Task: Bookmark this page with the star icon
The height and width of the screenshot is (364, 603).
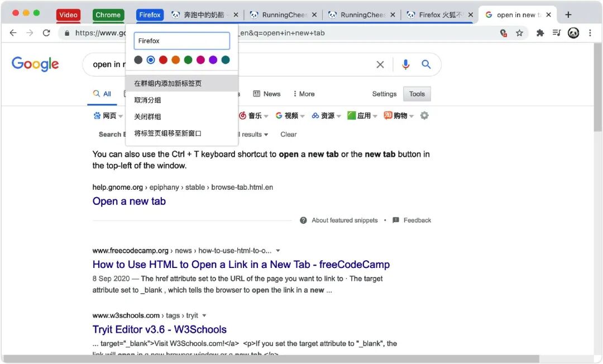Action: pos(519,33)
